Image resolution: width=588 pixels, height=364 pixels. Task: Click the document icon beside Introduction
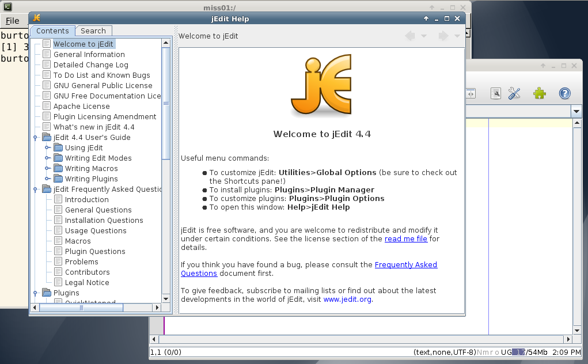pyautogui.click(x=58, y=199)
